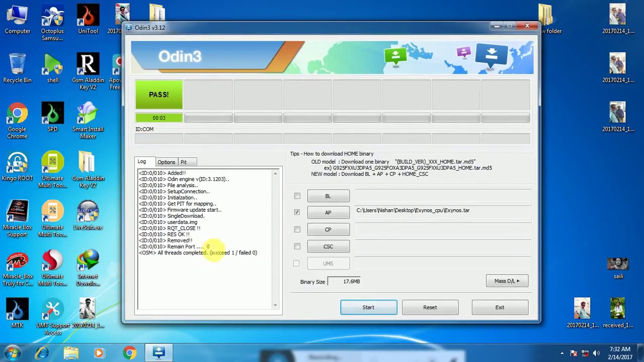Viewport: 644px width, 362px height.
Task: Show hidden system tray icons
Action: coord(562,353)
